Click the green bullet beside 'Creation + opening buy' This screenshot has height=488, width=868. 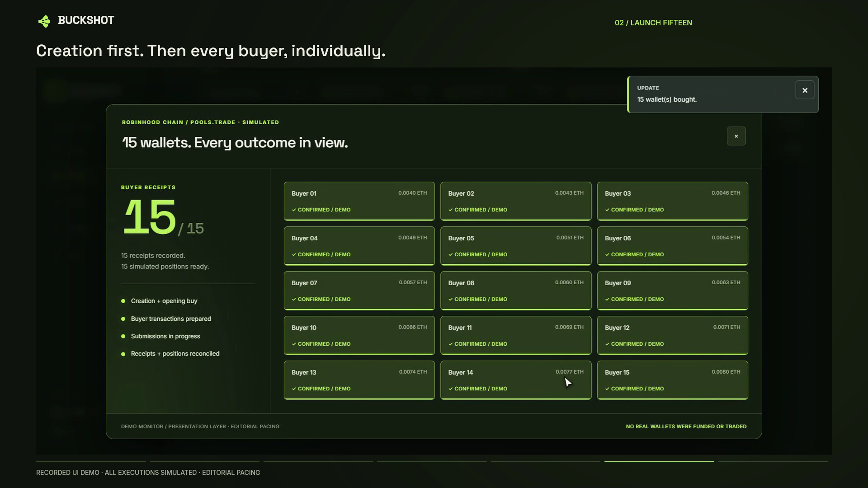tap(123, 301)
